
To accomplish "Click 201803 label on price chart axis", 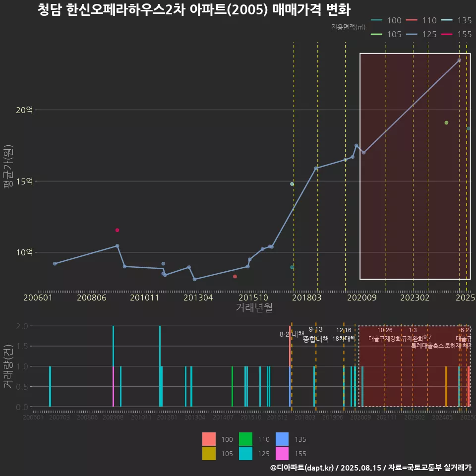I will (x=306, y=297).
